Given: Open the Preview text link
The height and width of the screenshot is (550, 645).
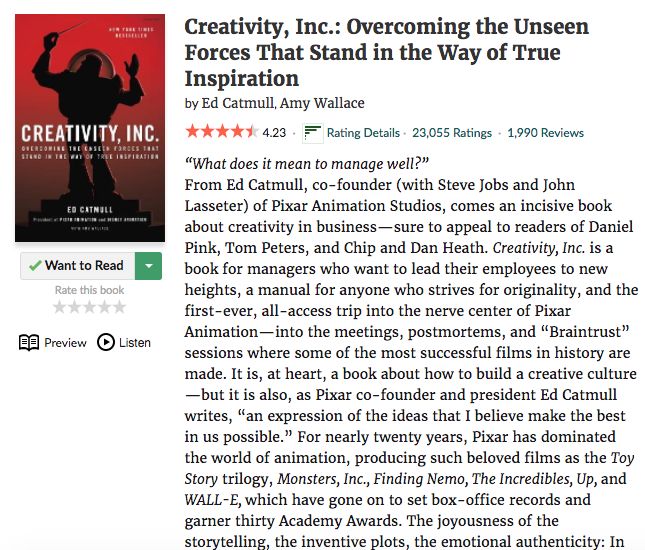Looking at the screenshot, I should click(x=65, y=343).
